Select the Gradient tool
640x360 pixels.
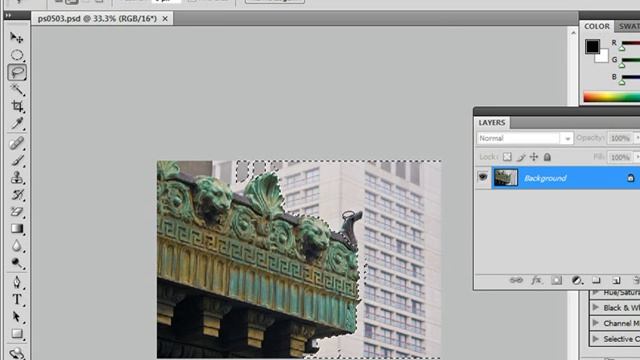pos(17,229)
